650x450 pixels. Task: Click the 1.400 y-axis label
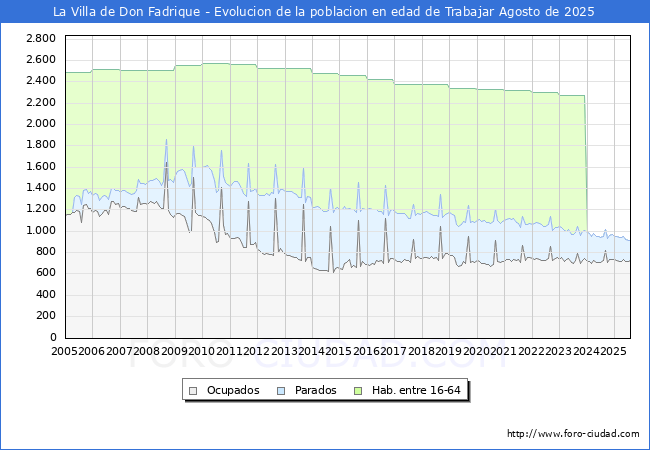coord(41,188)
